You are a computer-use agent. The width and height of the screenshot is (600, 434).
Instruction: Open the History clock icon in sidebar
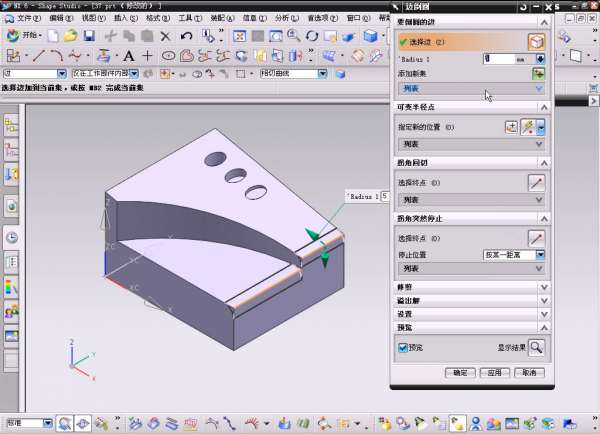12,237
